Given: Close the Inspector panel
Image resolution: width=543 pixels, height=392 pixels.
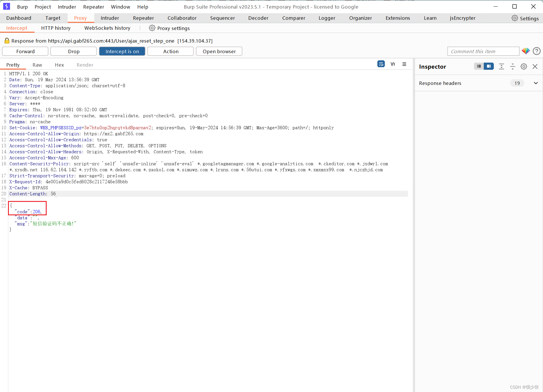Looking at the screenshot, I should [535, 66].
